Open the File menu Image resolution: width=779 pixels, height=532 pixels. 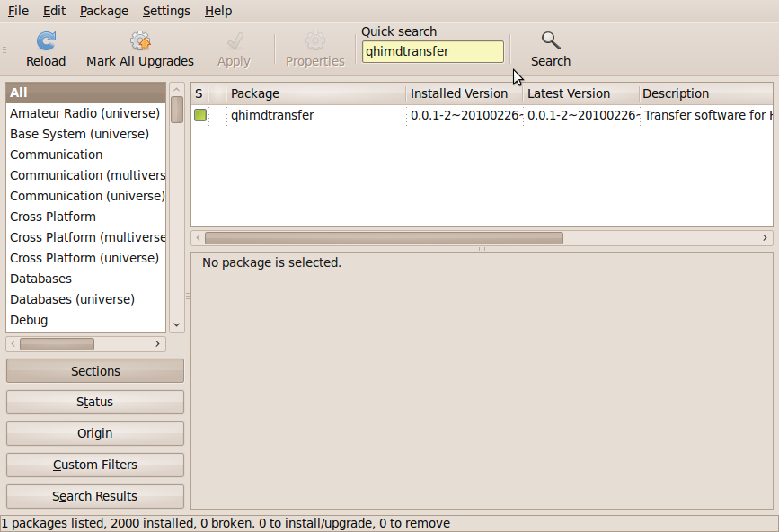point(18,11)
